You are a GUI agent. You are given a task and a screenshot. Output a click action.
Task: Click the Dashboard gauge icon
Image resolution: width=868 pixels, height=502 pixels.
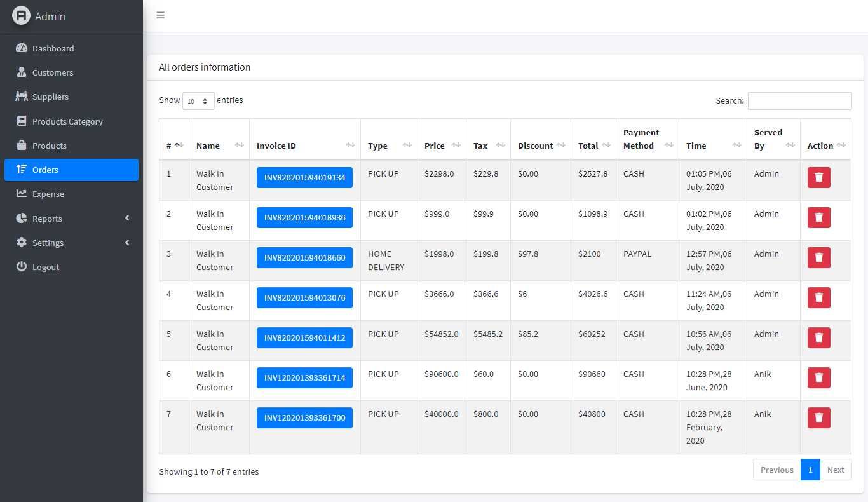pyautogui.click(x=22, y=48)
